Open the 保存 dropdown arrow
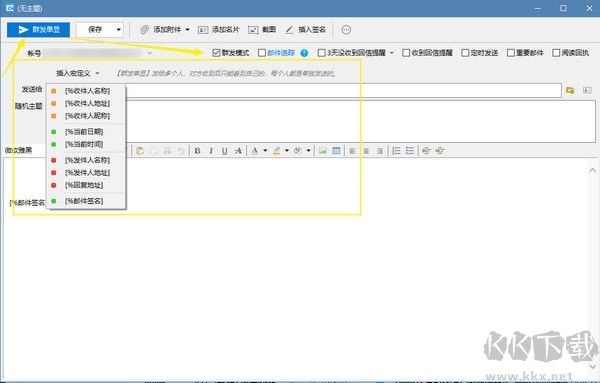The height and width of the screenshot is (383, 600). (119, 29)
